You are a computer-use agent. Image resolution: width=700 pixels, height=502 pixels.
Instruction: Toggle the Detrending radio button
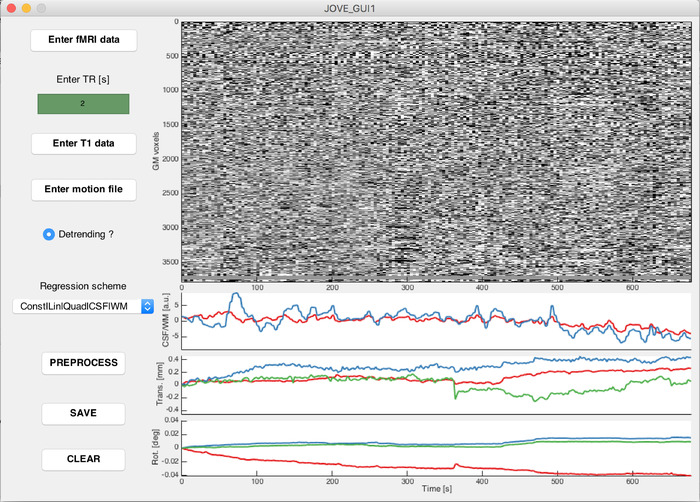pyautogui.click(x=49, y=234)
